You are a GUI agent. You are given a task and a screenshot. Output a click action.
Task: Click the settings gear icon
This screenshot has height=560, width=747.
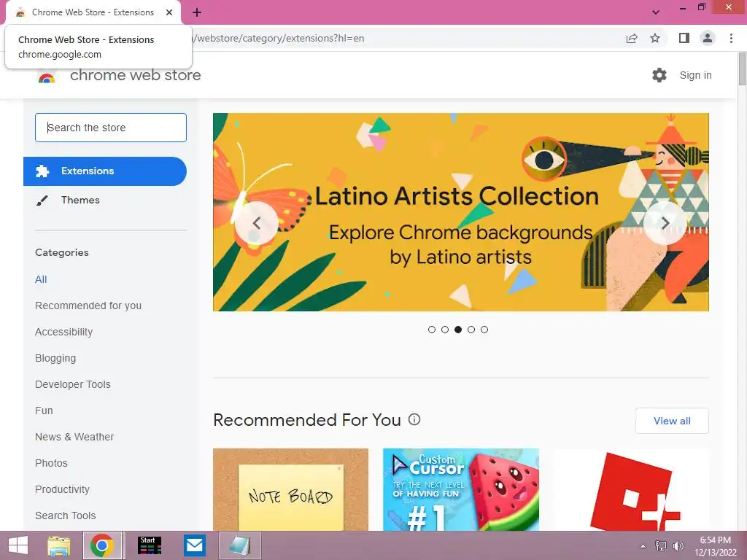pyautogui.click(x=659, y=75)
